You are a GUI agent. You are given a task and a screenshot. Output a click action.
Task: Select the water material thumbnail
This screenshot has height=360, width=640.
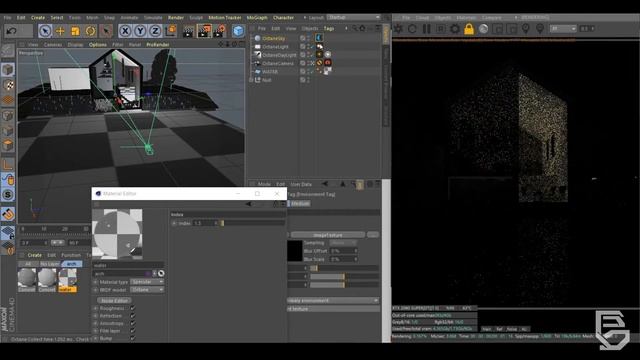[67, 280]
